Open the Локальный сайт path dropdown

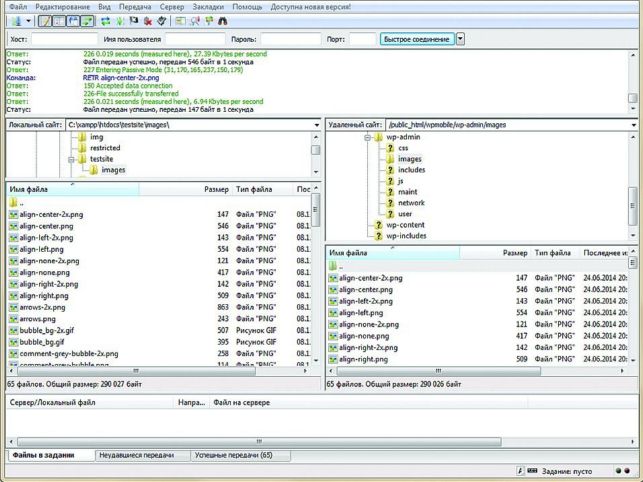317,125
